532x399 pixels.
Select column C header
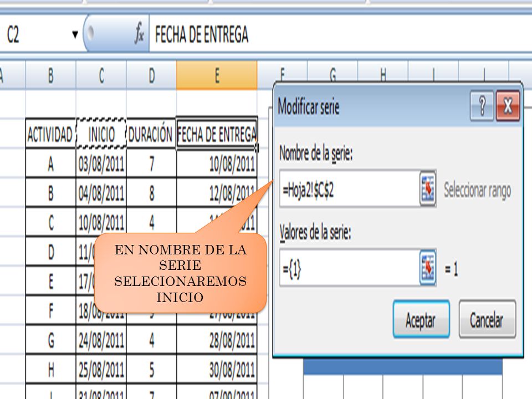tap(101, 75)
